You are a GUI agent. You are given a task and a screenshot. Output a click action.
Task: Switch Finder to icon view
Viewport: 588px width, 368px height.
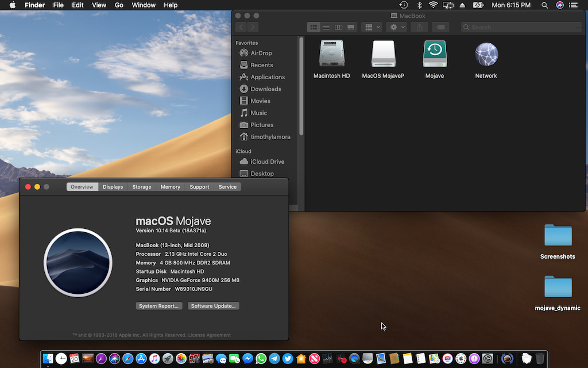pyautogui.click(x=314, y=27)
